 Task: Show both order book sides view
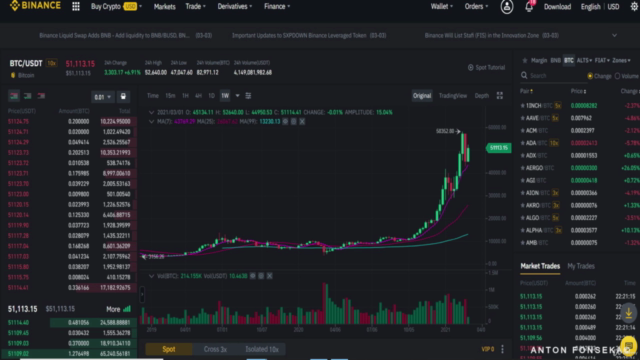[14, 96]
